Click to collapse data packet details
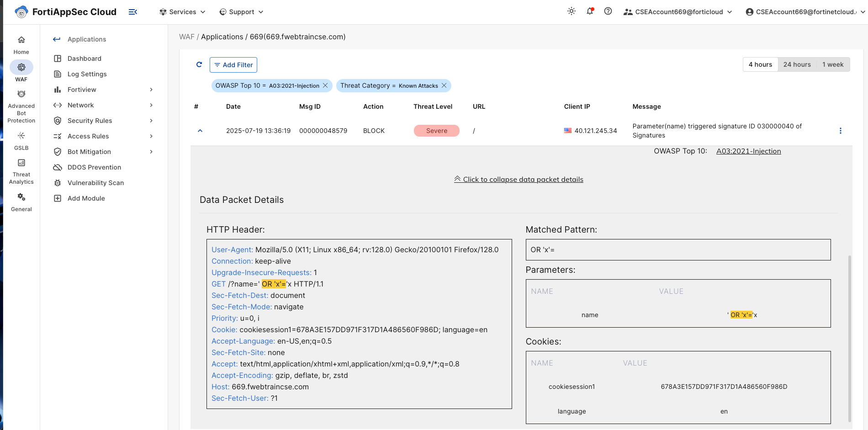This screenshot has width=868, height=430. [x=519, y=180]
